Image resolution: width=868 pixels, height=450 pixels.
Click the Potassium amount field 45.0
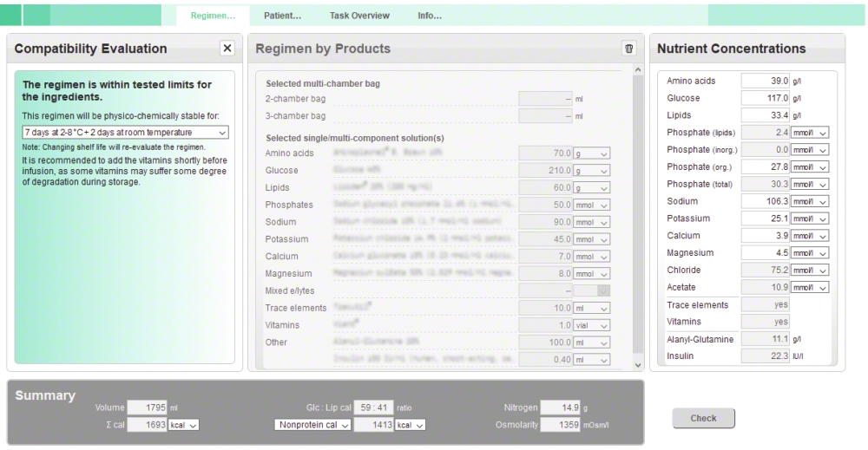[545, 238]
